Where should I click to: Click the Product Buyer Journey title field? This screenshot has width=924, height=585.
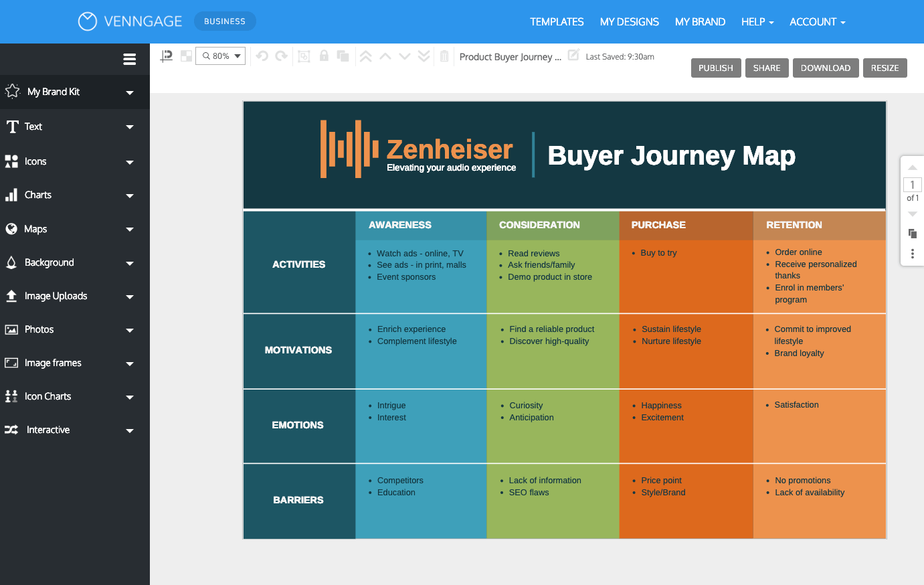click(511, 57)
